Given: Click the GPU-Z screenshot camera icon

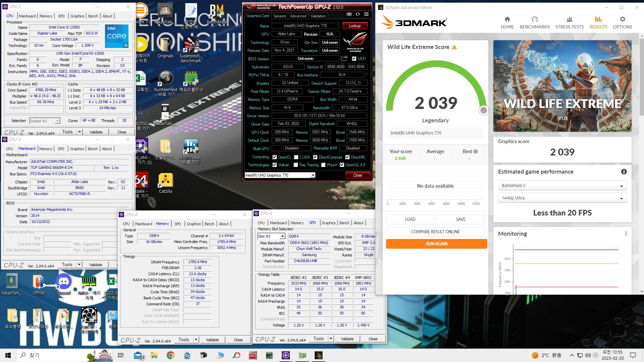Looking at the screenshot, I should [x=349, y=14].
